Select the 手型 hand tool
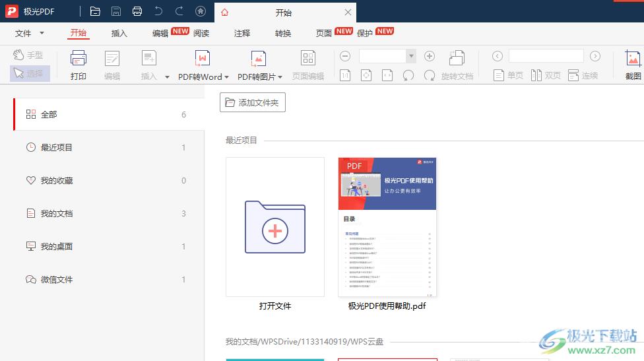The height and width of the screenshot is (361, 644). pyautogui.click(x=28, y=55)
